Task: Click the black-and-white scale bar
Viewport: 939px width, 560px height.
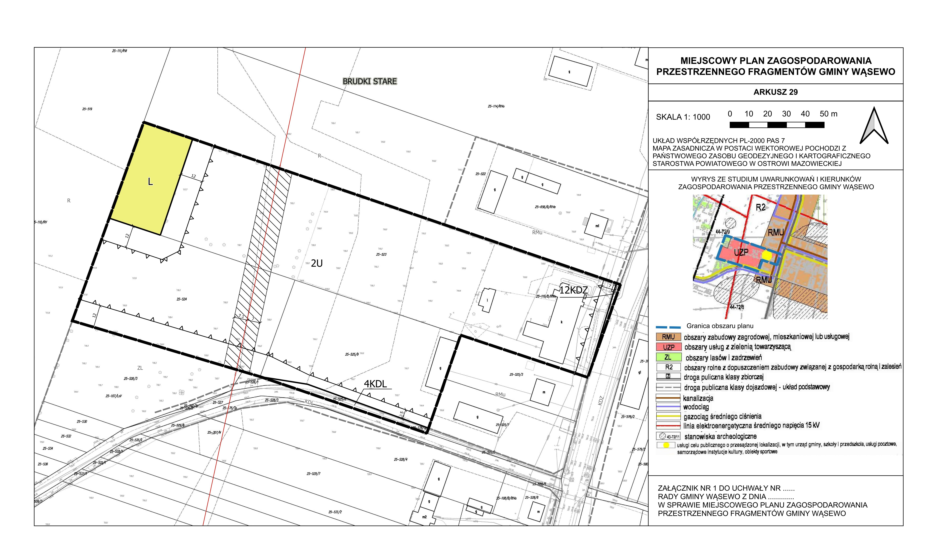Action: pos(777,125)
